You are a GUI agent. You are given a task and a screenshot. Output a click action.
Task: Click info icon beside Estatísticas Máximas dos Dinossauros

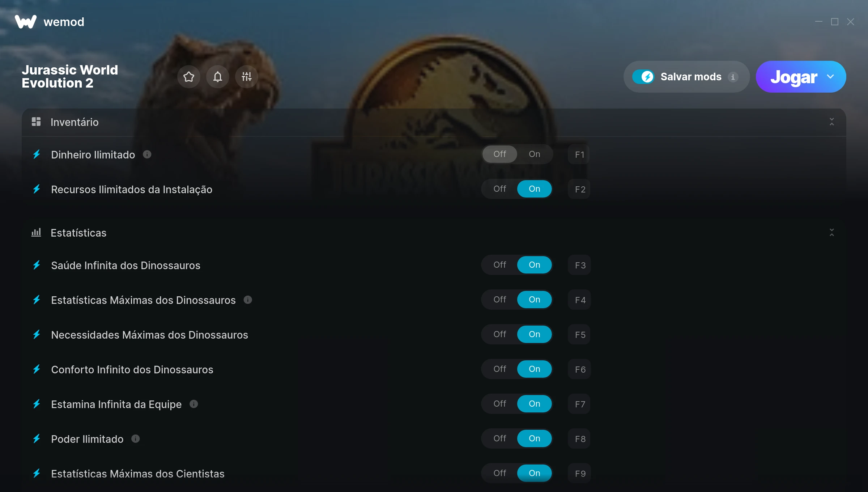click(248, 300)
